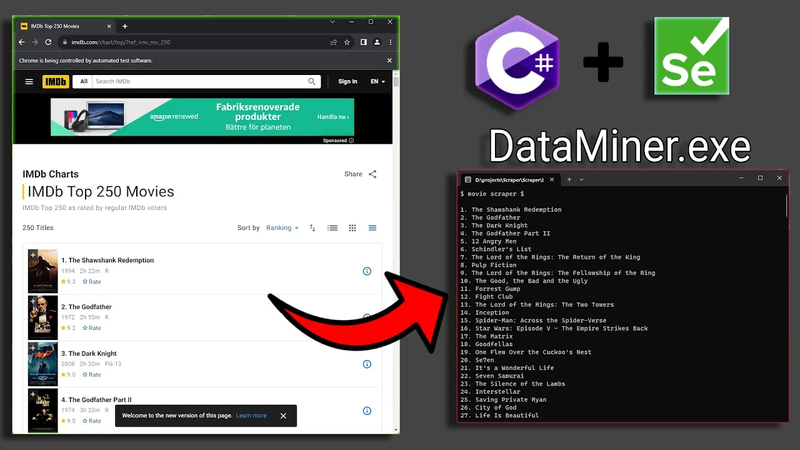Open The Godfather Part II title link
Image resolution: width=800 pixels, height=450 pixels.
(x=96, y=399)
